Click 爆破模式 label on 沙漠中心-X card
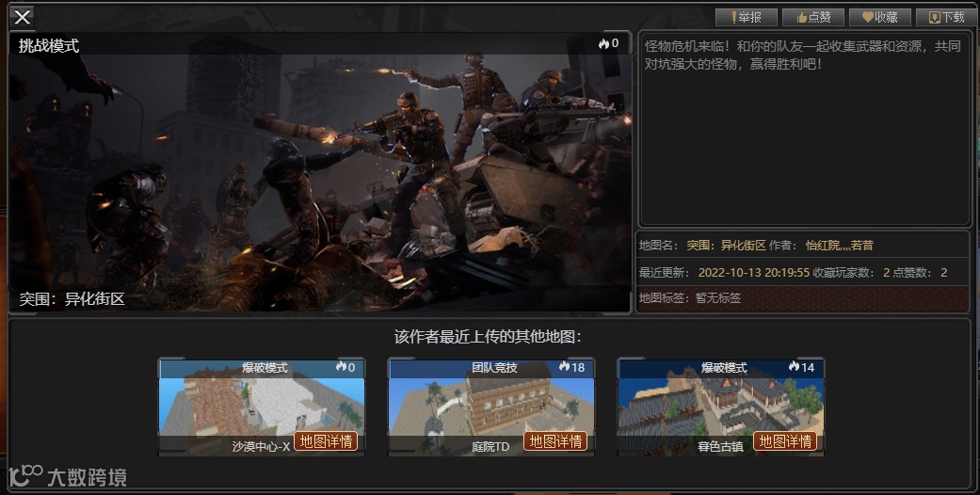Image resolution: width=980 pixels, height=495 pixels. 265,368
